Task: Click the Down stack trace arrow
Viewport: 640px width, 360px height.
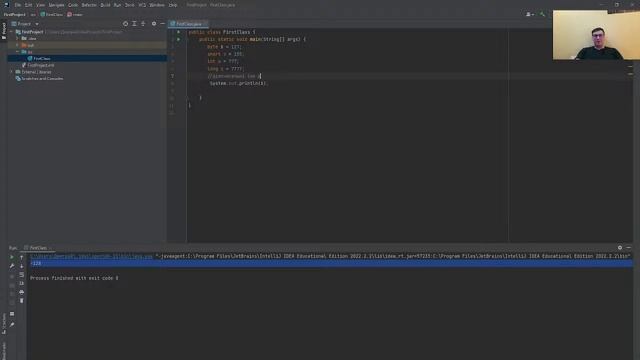Action: 22,266
